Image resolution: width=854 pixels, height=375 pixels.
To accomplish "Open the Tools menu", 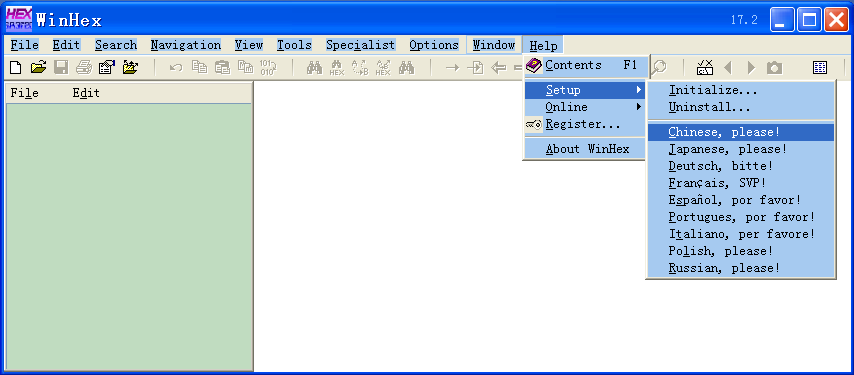I will [294, 45].
